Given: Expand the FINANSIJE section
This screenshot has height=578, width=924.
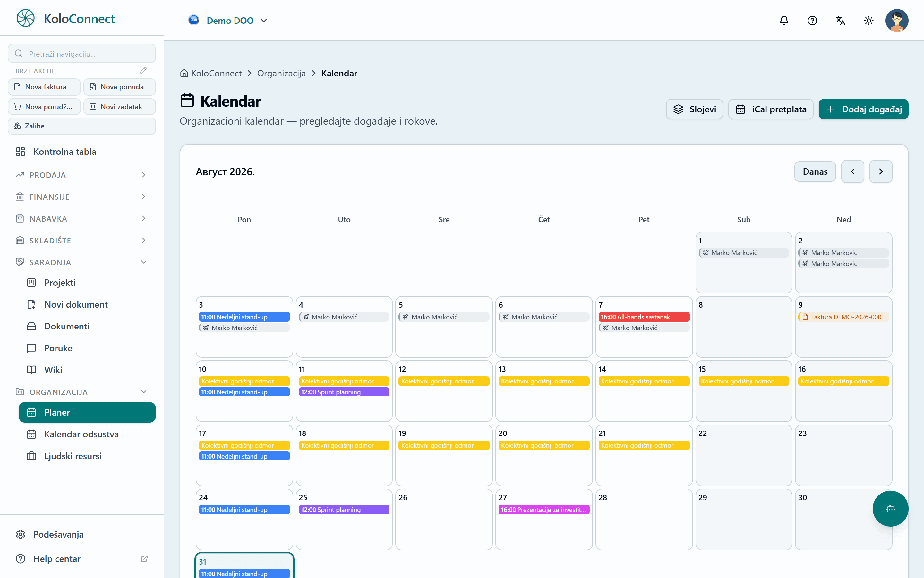Looking at the screenshot, I should [x=82, y=197].
